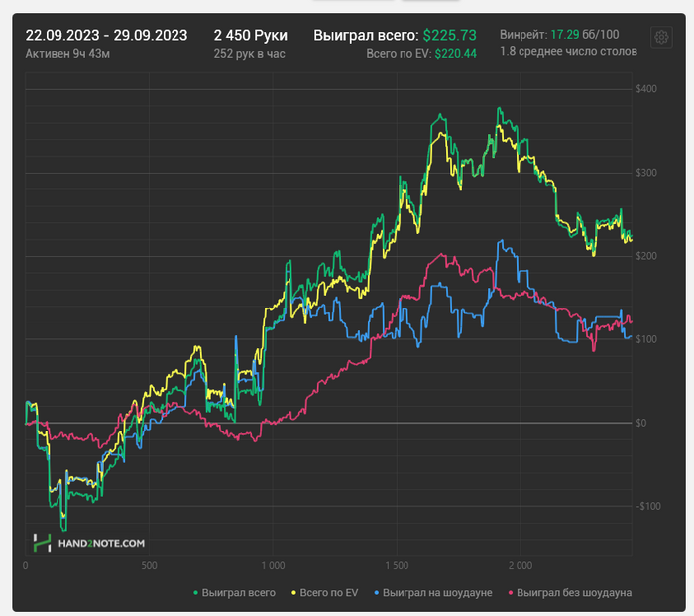Click the $200 y-axis label
694x616 pixels.
(646, 256)
